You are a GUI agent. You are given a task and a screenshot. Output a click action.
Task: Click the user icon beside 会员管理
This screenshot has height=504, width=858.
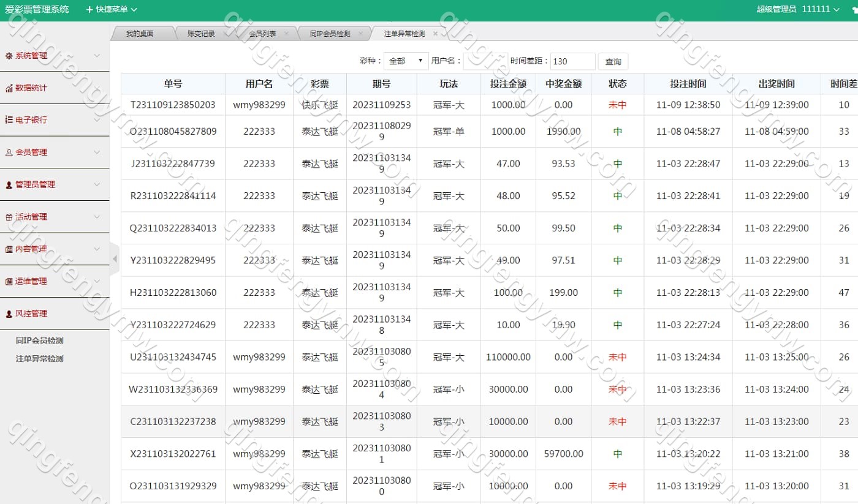coord(9,152)
